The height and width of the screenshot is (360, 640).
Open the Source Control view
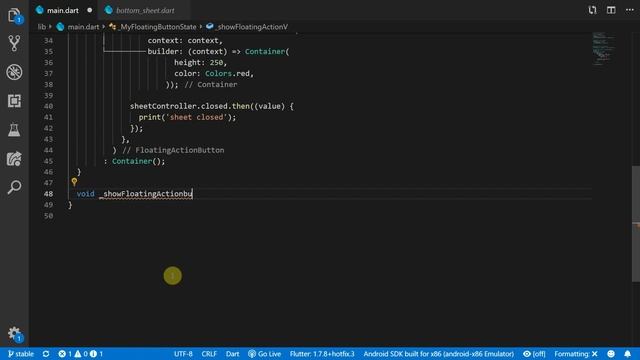14,43
